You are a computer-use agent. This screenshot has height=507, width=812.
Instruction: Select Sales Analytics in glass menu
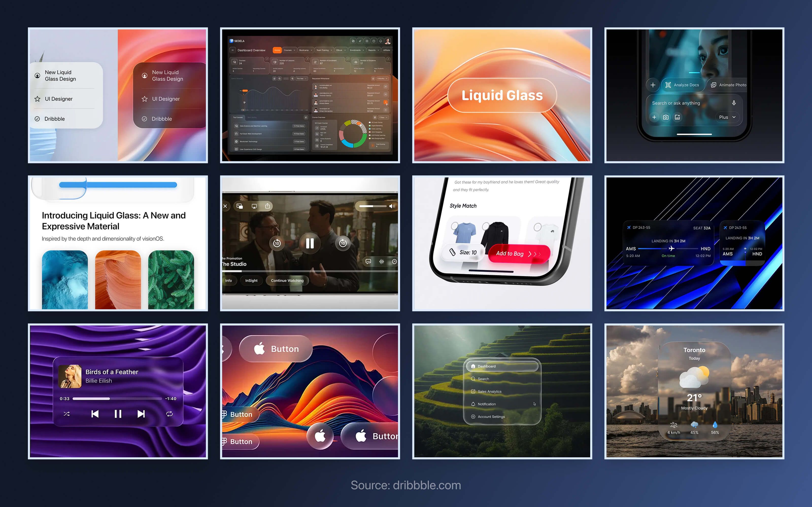(489, 391)
